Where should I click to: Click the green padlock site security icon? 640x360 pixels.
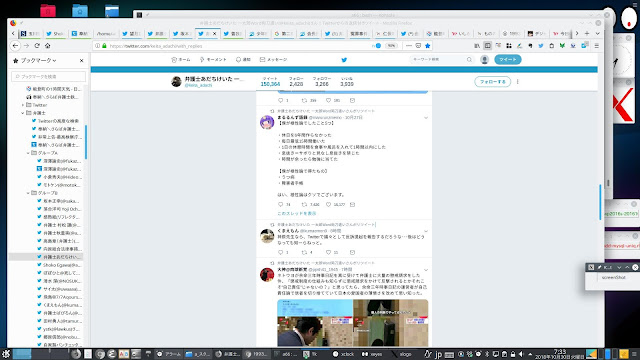click(x=104, y=46)
